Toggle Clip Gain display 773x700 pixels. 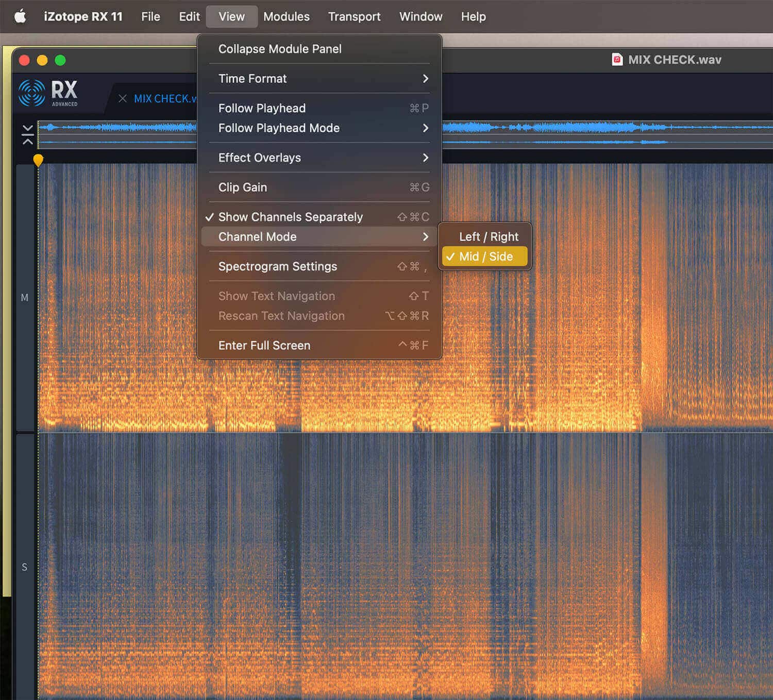(320, 187)
